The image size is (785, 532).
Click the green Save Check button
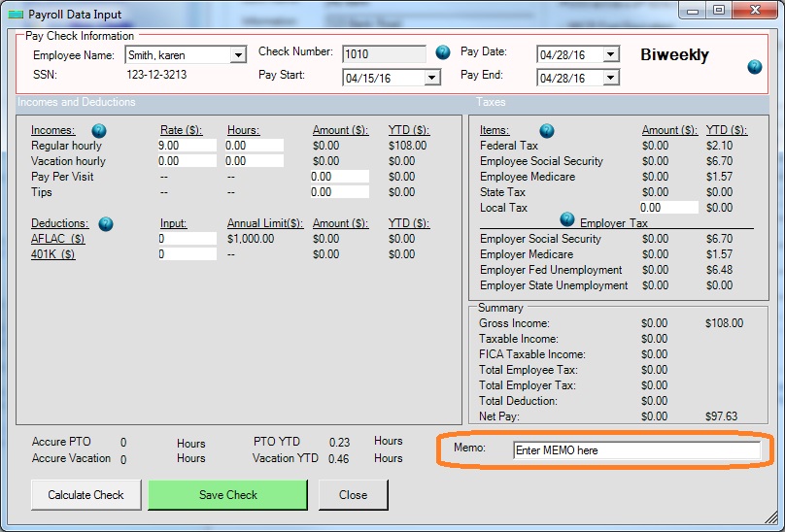point(227,494)
